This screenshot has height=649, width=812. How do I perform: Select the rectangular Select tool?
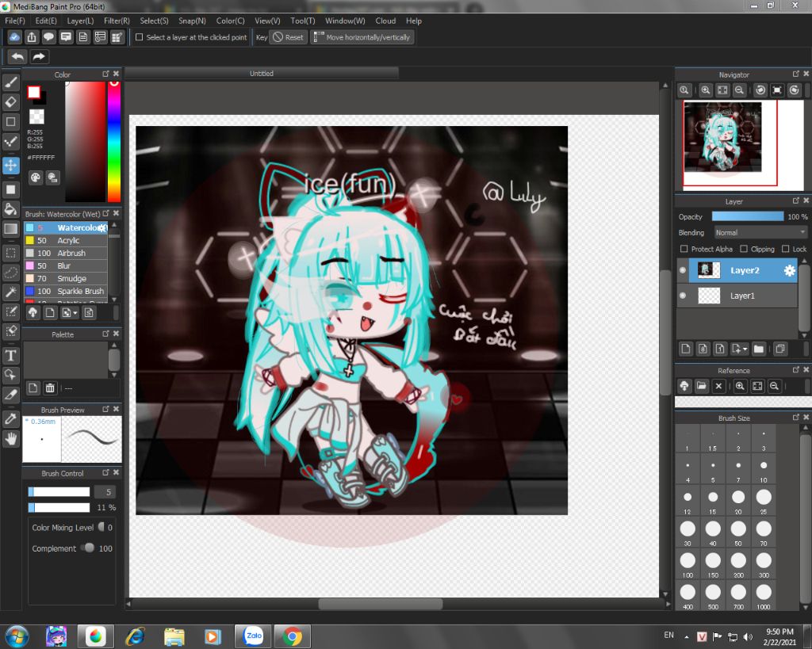click(11, 253)
